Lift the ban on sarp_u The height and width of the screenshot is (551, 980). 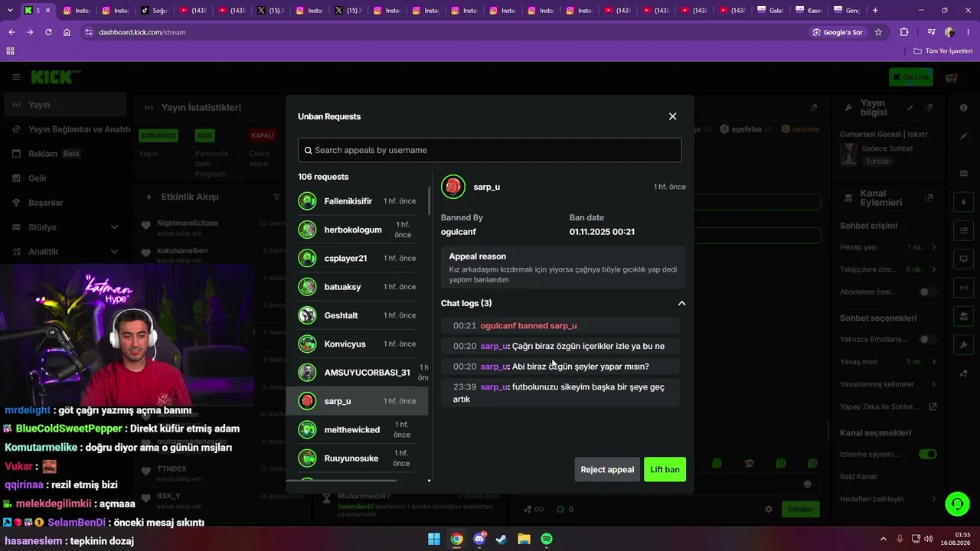pos(665,469)
